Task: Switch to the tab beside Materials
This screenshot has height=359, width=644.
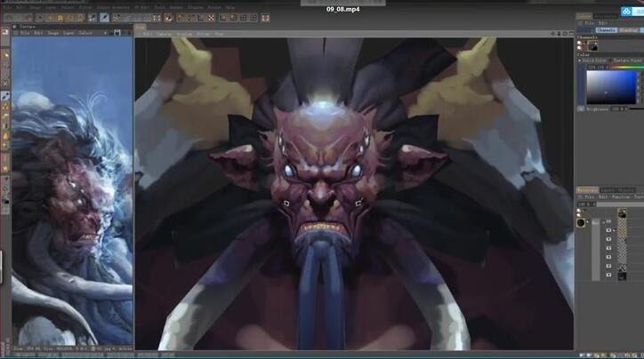Action: click(617, 190)
